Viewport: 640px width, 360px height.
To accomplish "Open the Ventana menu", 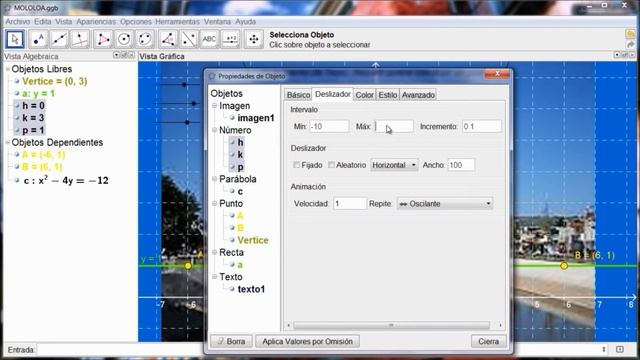I will click(218, 22).
